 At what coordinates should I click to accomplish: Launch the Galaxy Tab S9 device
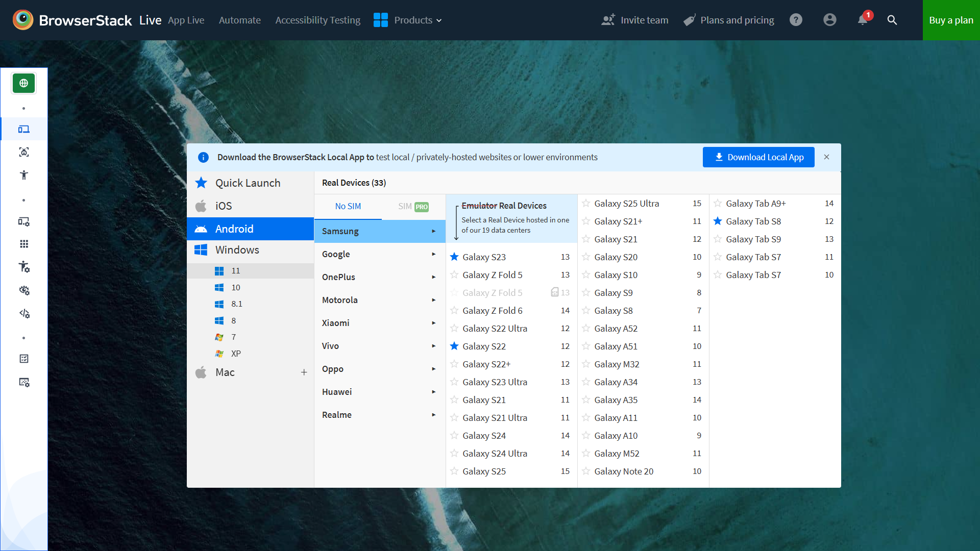tap(775, 239)
